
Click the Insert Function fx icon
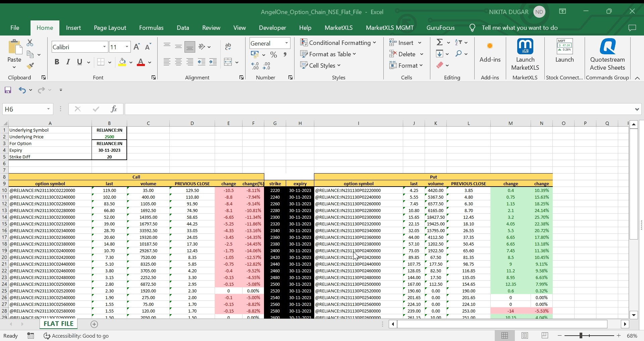[114, 109]
